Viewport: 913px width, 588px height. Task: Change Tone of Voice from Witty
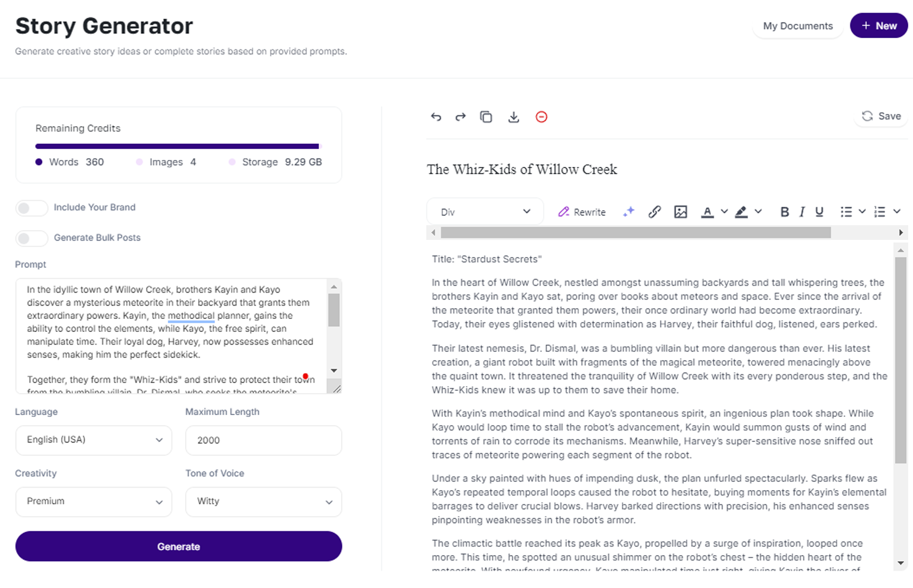click(263, 502)
